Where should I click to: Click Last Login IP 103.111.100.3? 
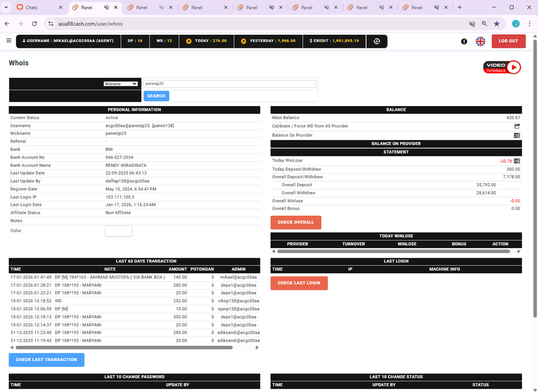120,197
